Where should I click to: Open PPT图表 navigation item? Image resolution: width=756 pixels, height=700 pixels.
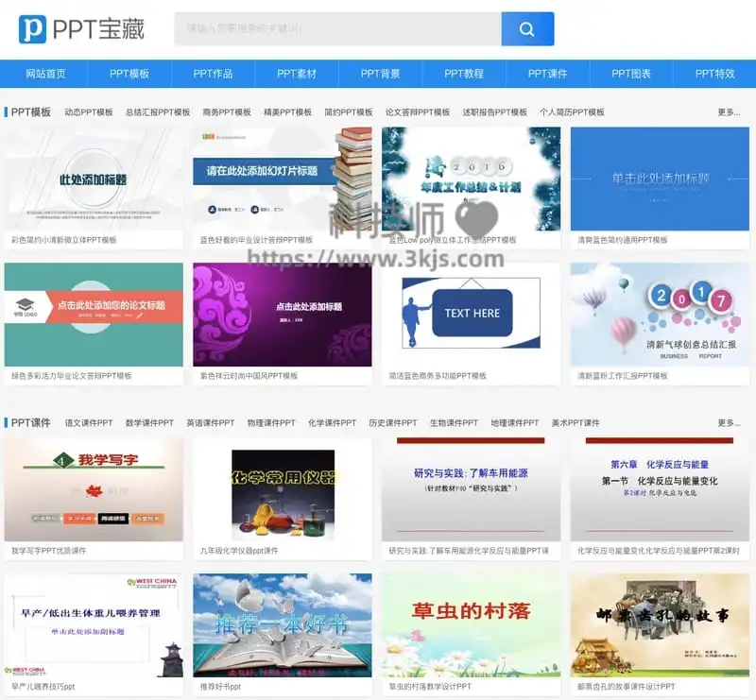point(631,74)
